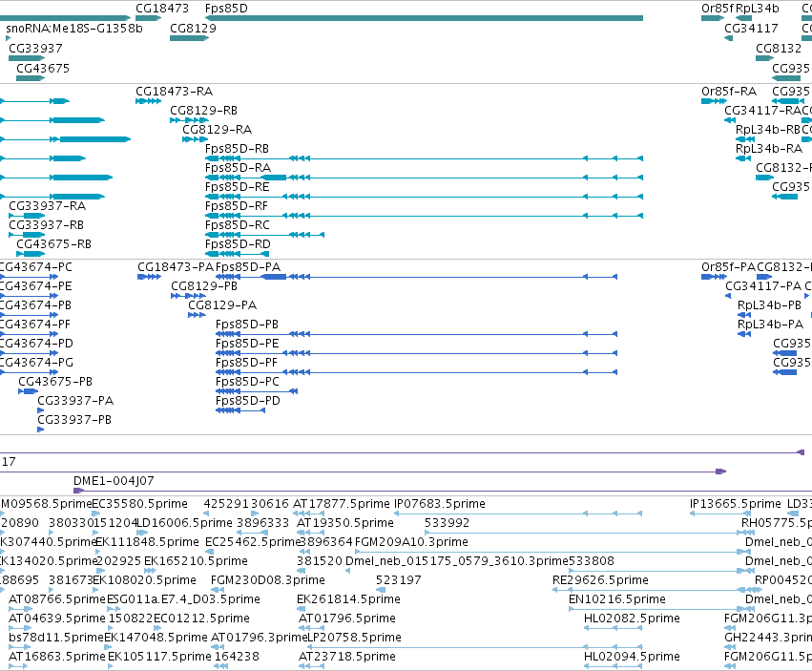This screenshot has width=812, height=671.
Task: Select snoRNA:Me18S-G1358b gene label
Action: click(74, 28)
